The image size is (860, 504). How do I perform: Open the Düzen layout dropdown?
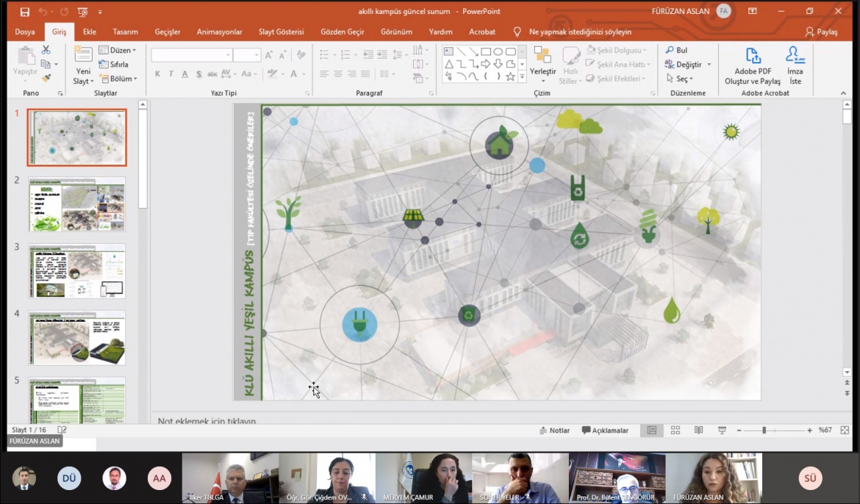click(118, 50)
